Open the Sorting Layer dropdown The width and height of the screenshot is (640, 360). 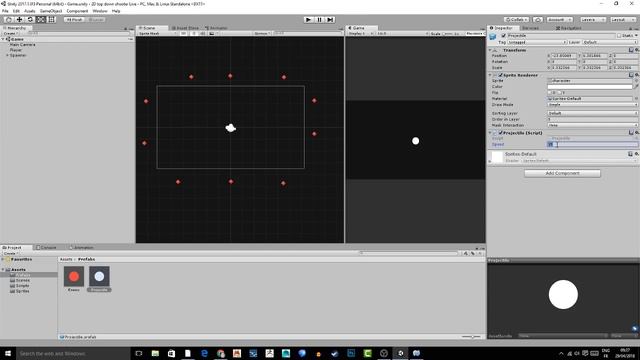[593, 113]
